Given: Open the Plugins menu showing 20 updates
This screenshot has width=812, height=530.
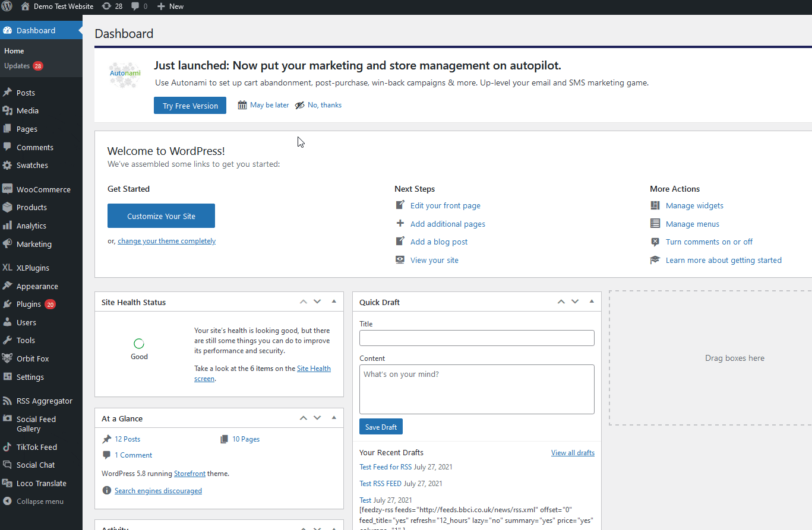Looking at the screenshot, I should click(x=27, y=304).
